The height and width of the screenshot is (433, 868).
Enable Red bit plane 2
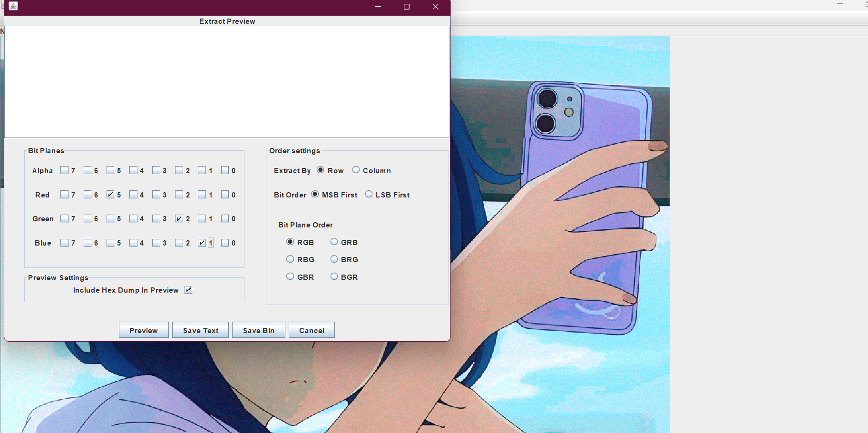179,195
